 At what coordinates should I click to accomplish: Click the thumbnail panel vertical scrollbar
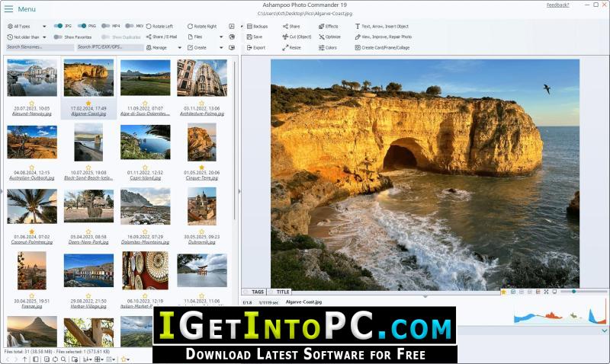click(x=235, y=140)
